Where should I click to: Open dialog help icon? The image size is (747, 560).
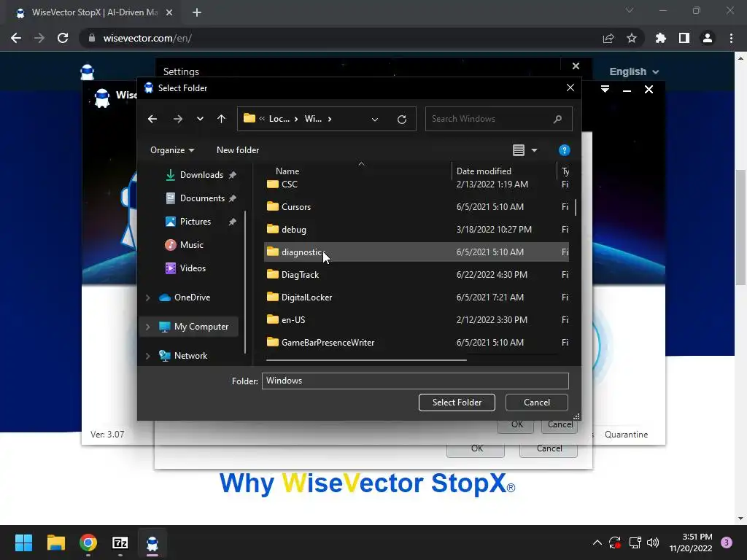(x=564, y=150)
